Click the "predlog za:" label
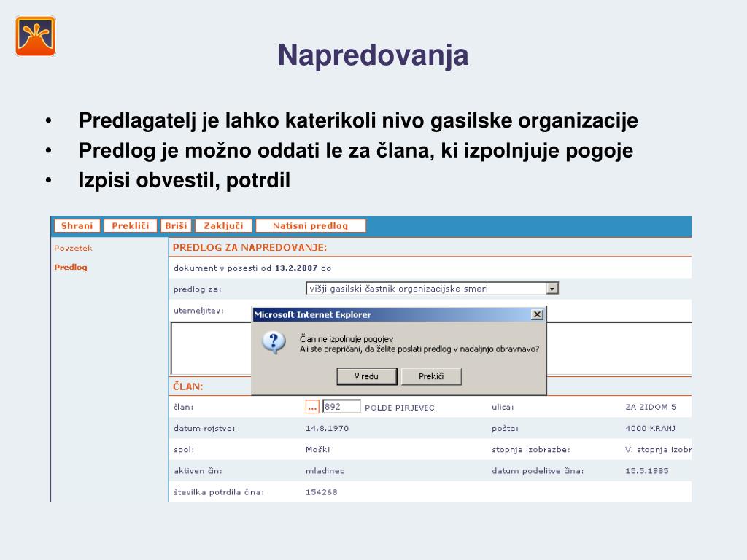 pyautogui.click(x=197, y=289)
